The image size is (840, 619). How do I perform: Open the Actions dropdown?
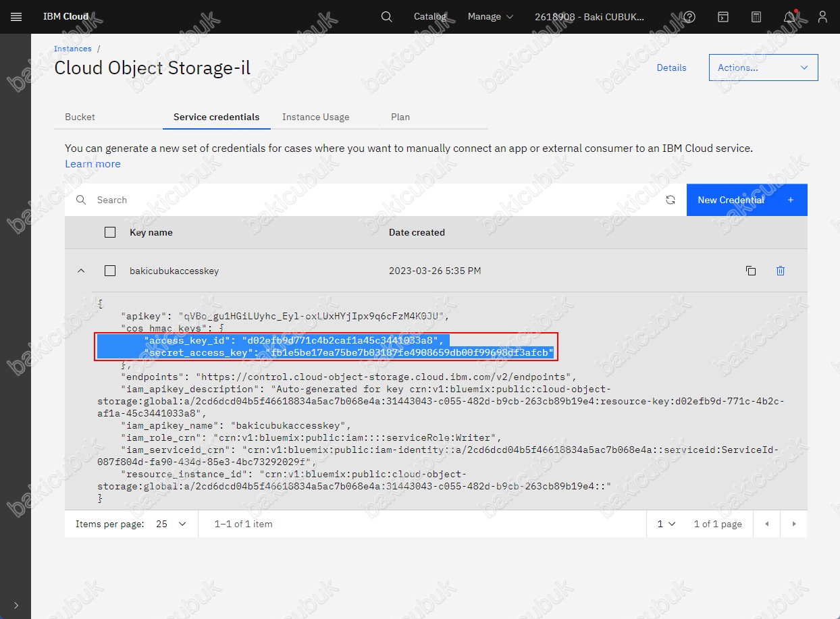coord(764,68)
